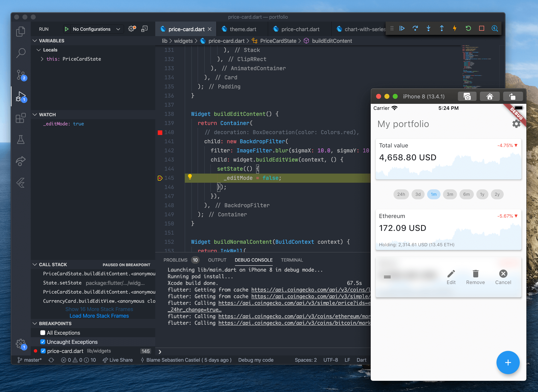The width and height of the screenshot is (538, 392).
Task: Take simulator screenshot with camera icon
Action: (x=467, y=96)
